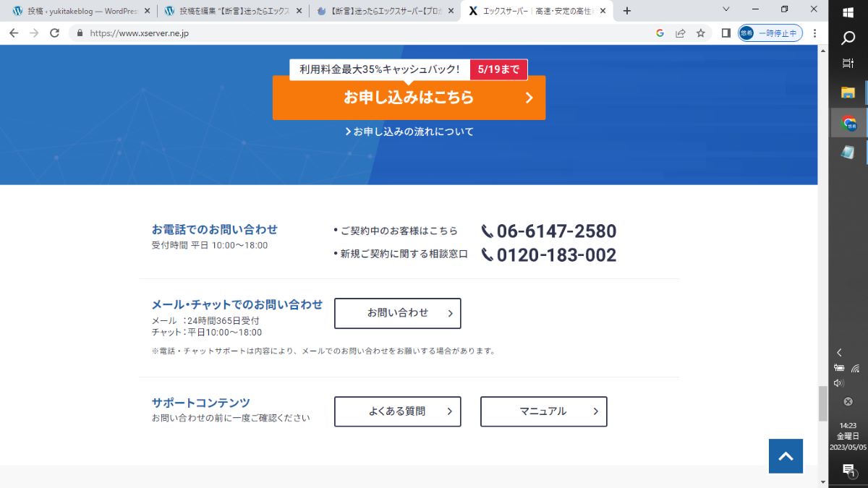The image size is (868, 488).
Task: Click the お問い合わせの前に一度ご確認ください text
Action: coord(231,418)
